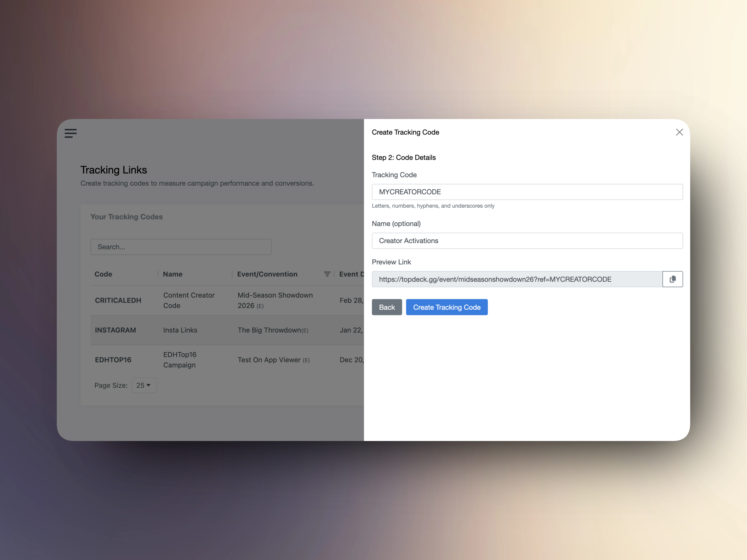Focus the Tracking Code input field

[527, 192]
